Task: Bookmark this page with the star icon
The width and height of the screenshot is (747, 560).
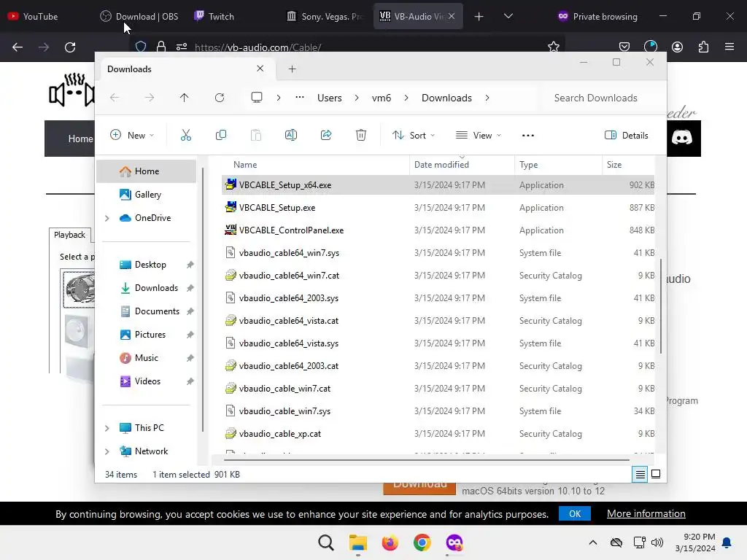Action: (553, 47)
